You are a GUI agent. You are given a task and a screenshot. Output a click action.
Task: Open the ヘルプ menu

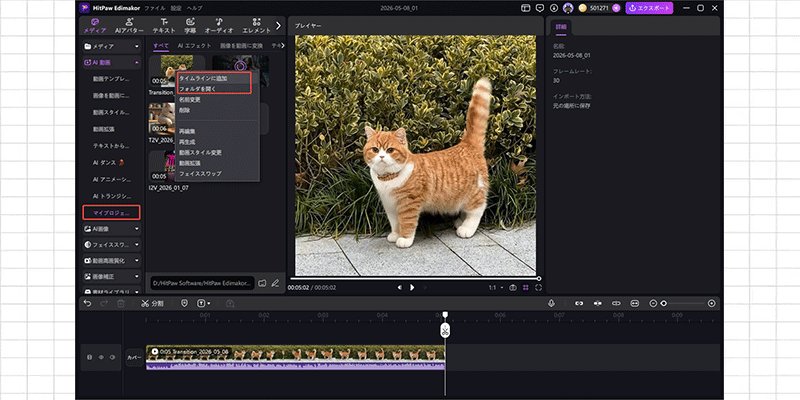tap(194, 8)
